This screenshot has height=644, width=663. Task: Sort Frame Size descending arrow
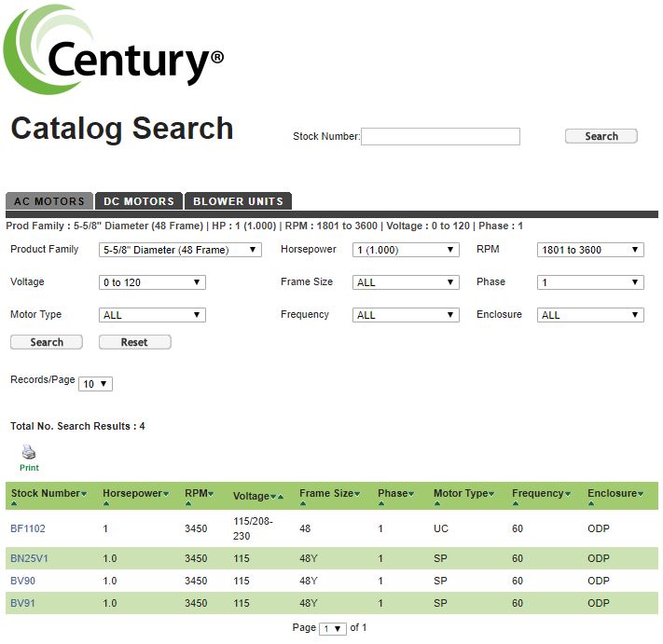pyautogui.click(x=357, y=494)
